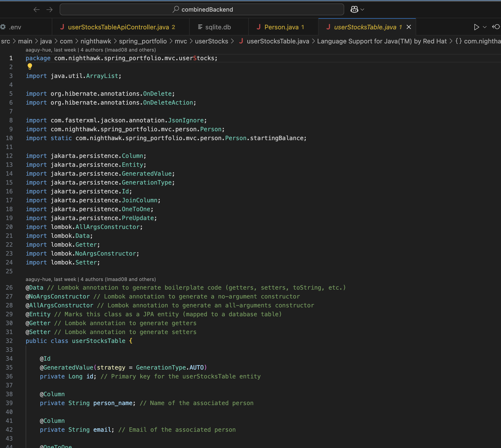Switch to userStocksTableApiController.java tab
This screenshot has width=501, height=448.
point(118,27)
